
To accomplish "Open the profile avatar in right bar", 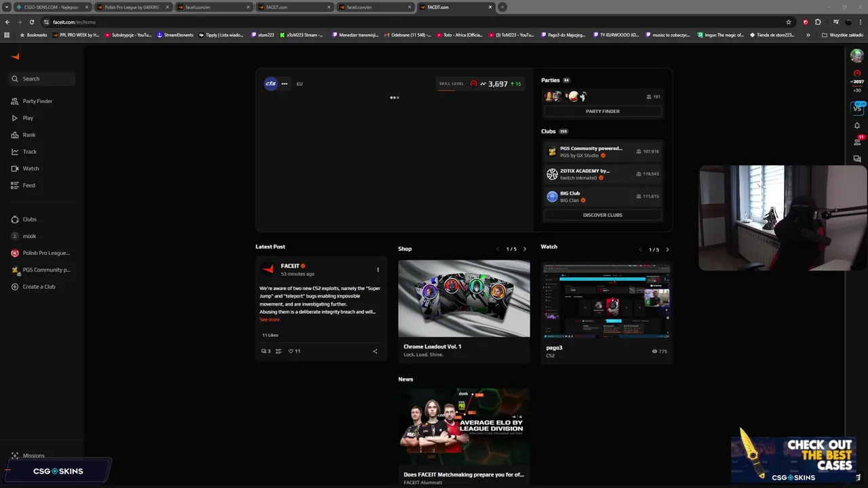I will coord(857,56).
